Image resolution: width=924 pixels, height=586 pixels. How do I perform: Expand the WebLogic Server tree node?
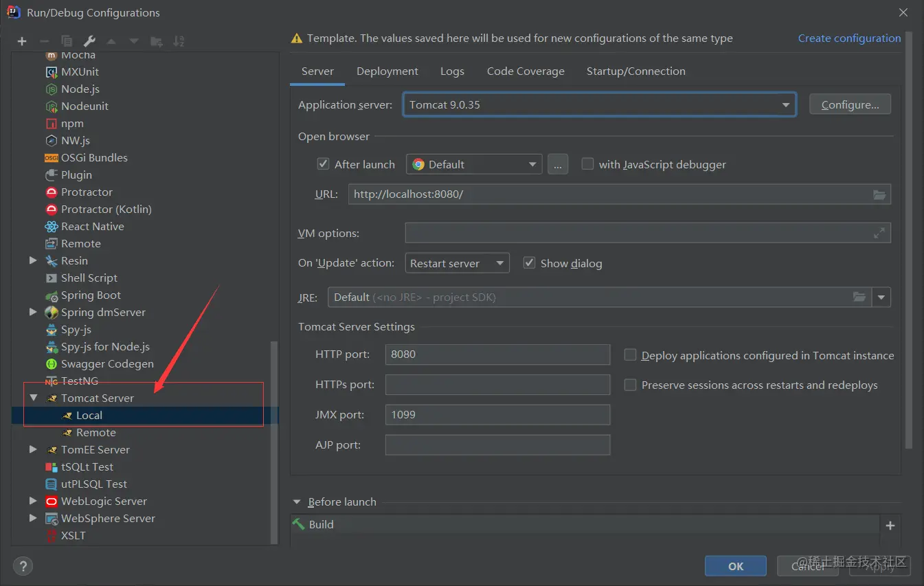point(33,502)
